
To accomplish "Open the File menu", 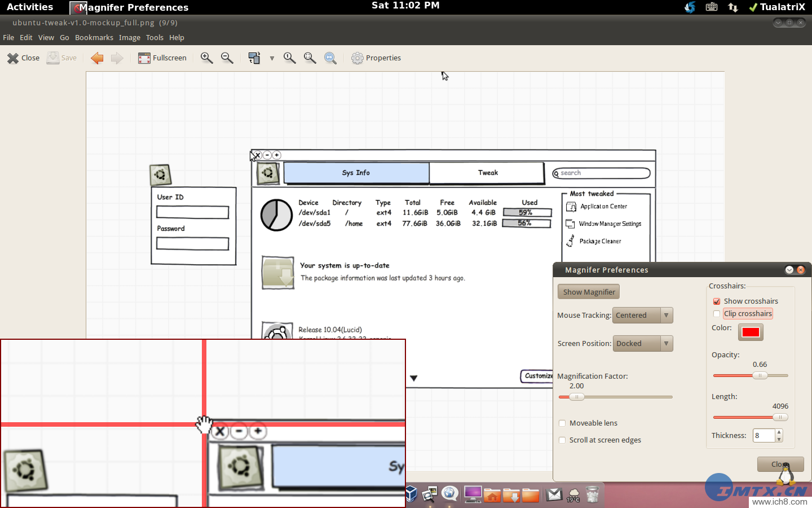I will coord(8,38).
